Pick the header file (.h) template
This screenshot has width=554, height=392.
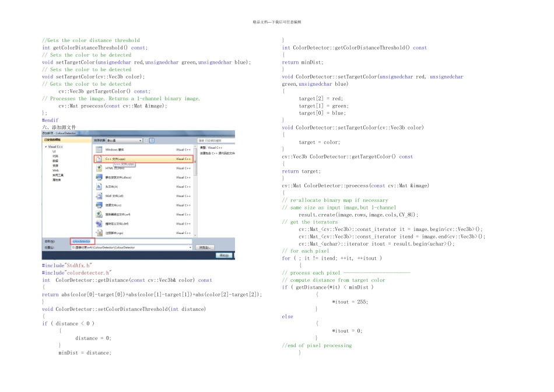[143, 187]
